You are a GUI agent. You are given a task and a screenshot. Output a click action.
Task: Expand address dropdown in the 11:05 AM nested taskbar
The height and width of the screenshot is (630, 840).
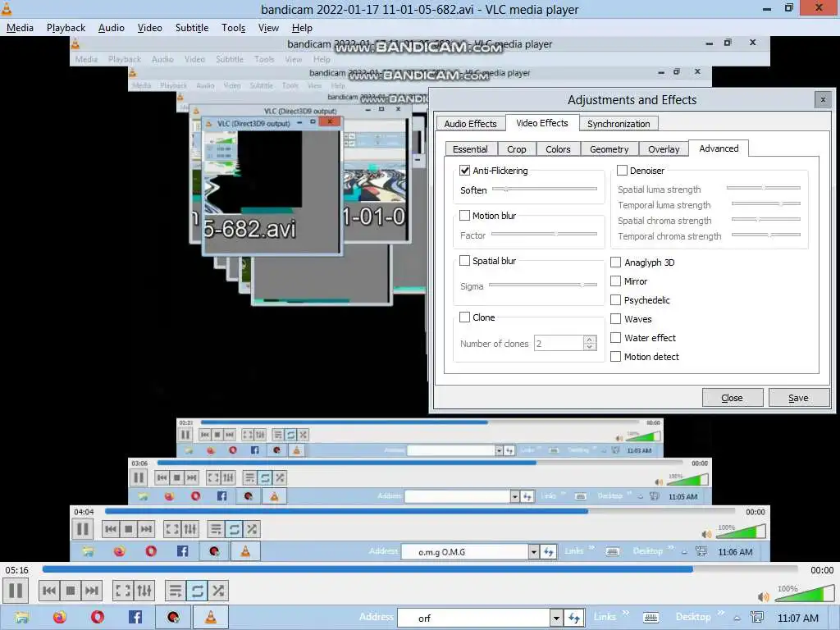pos(514,496)
